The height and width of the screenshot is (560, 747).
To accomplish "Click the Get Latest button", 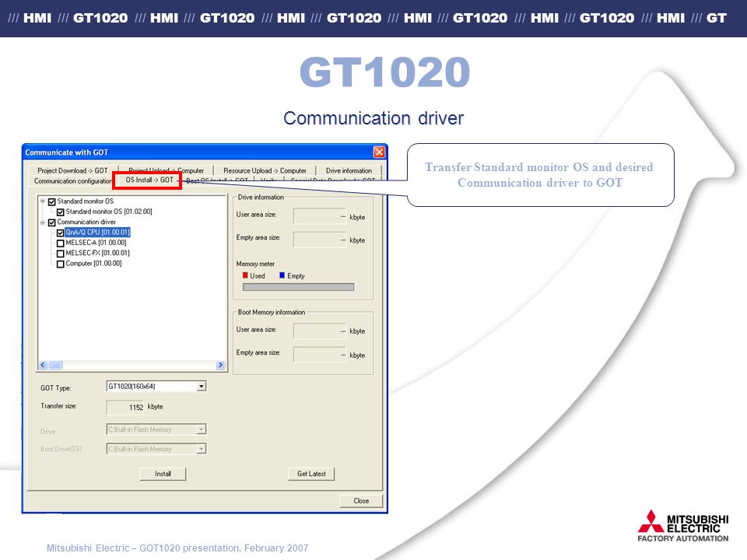I will tap(311, 474).
